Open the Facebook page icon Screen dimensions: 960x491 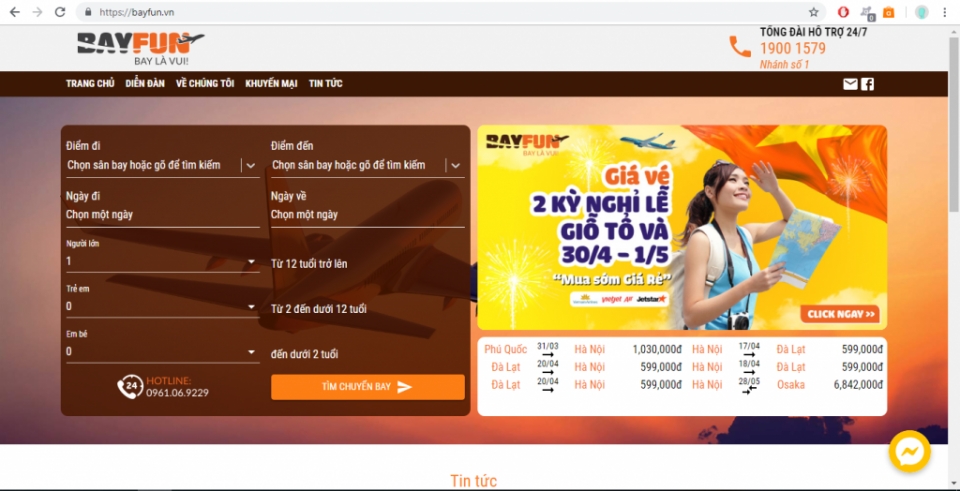[x=867, y=84]
